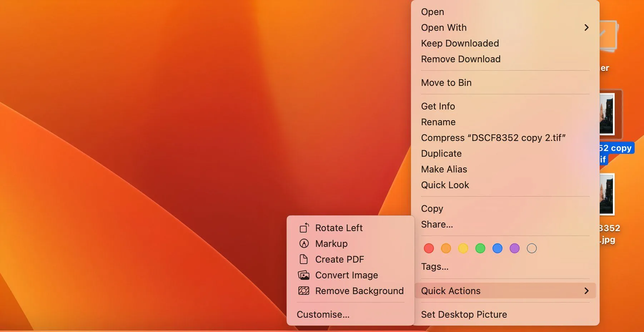Click the Convert Image icon
The width and height of the screenshot is (644, 332).
(304, 275)
